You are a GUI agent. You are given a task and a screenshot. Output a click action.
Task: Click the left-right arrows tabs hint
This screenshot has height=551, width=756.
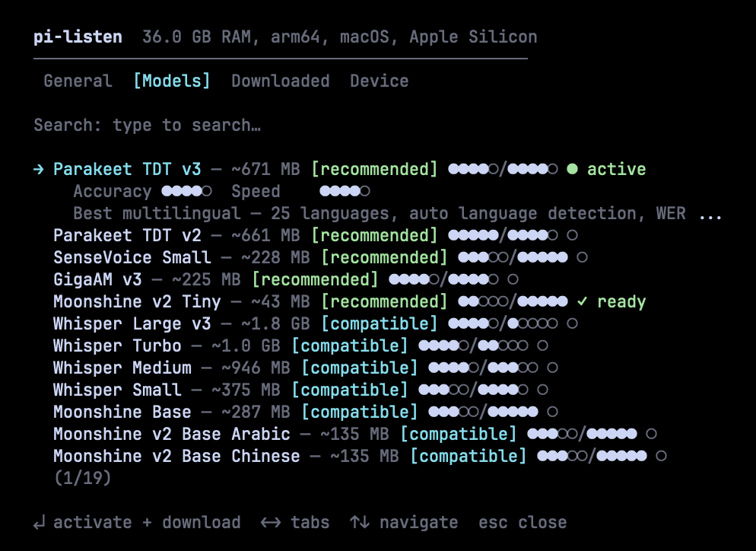pyautogui.click(x=295, y=523)
